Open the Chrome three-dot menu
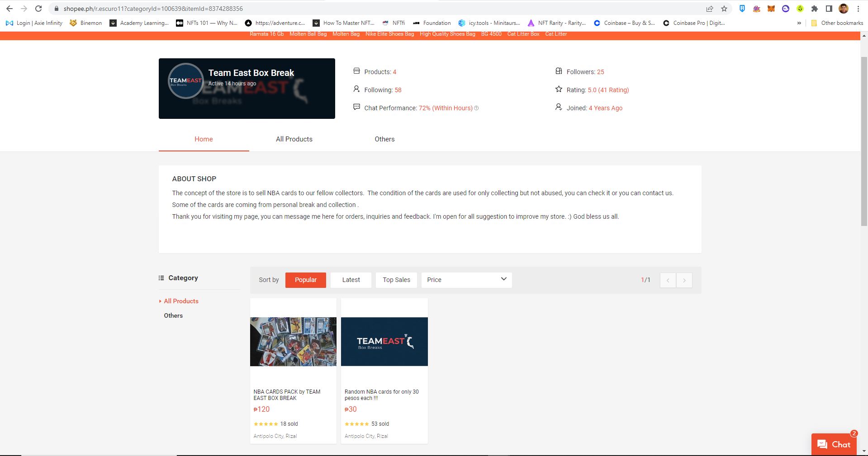 (858, 9)
